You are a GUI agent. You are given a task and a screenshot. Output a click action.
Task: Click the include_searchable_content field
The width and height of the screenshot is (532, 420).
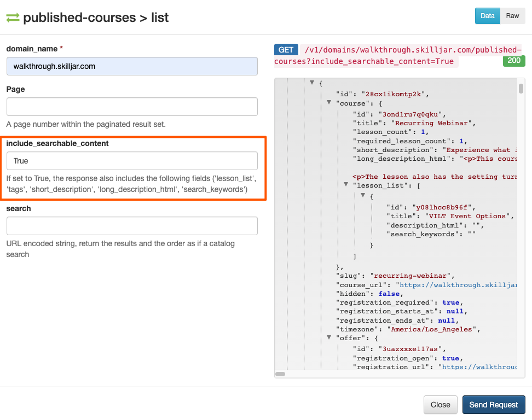[x=132, y=161]
